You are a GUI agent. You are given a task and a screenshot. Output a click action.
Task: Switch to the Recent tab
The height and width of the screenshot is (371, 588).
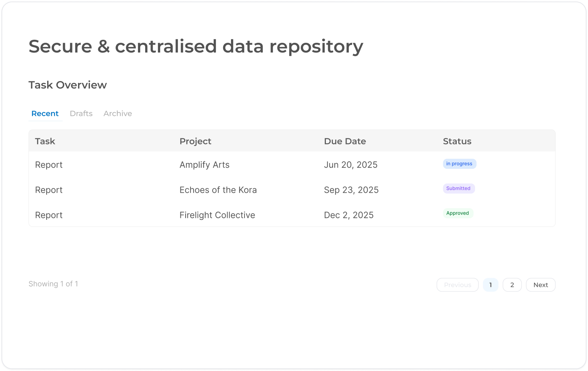click(x=45, y=113)
